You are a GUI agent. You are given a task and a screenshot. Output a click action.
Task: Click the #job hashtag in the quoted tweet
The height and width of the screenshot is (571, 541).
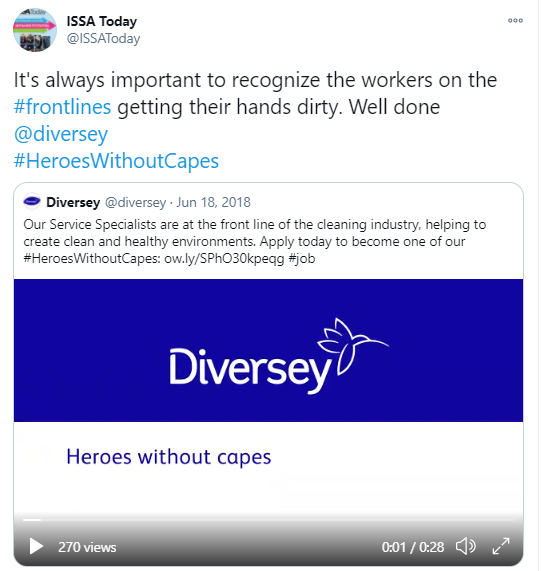(x=301, y=259)
